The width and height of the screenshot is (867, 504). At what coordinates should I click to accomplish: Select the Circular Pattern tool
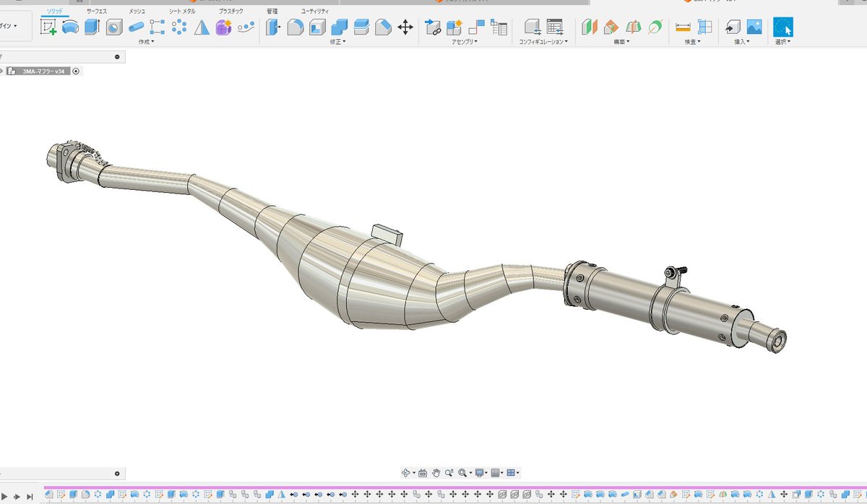[180, 27]
